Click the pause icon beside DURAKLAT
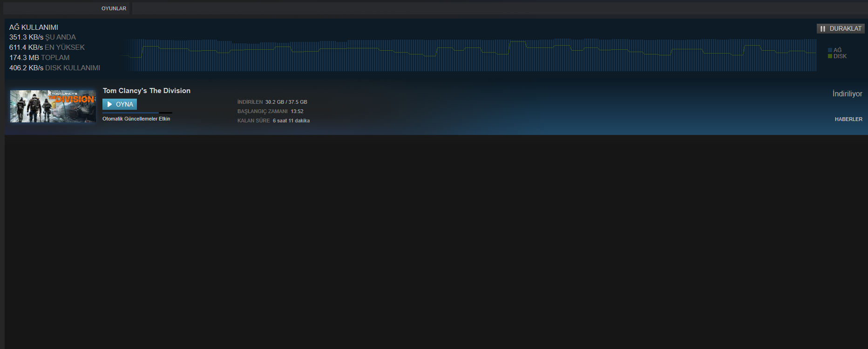Image resolution: width=868 pixels, height=349 pixels. click(823, 29)
